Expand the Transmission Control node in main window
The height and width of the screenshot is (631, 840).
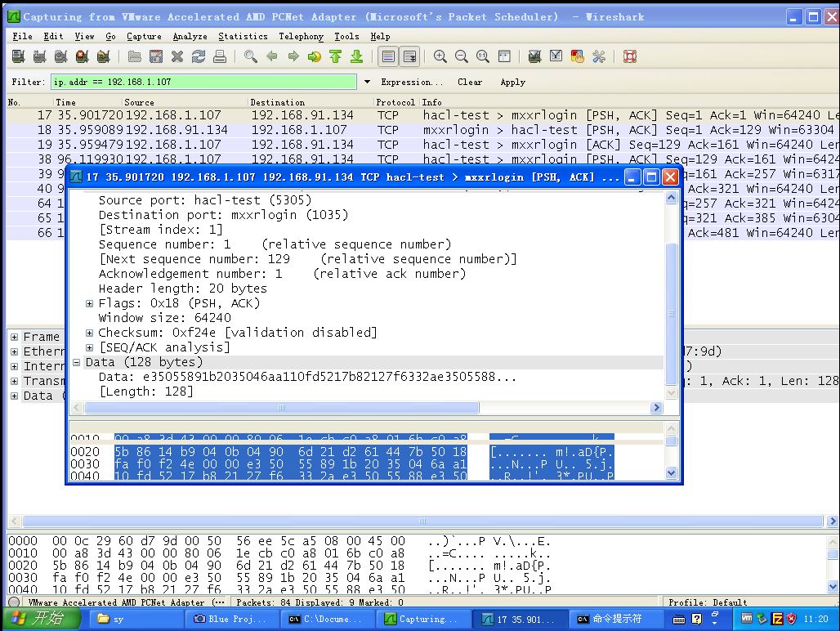[x=15, y=382]
